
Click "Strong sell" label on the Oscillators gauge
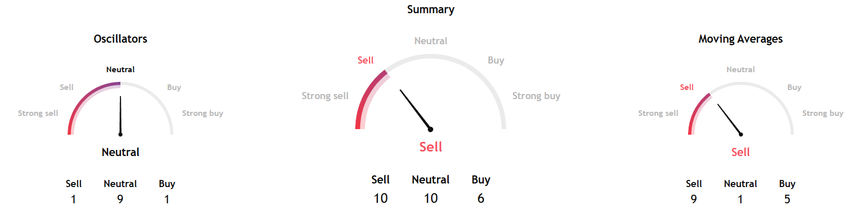pos(38,113)
